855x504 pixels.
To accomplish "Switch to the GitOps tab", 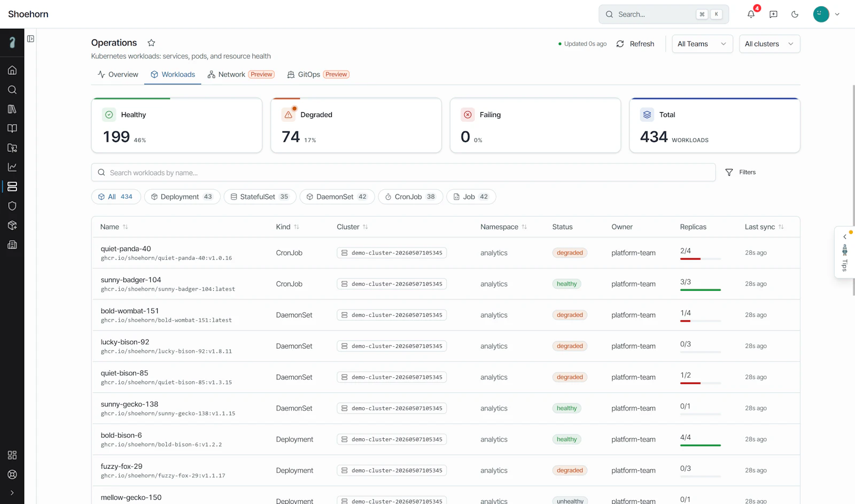I will click(318, 74).
